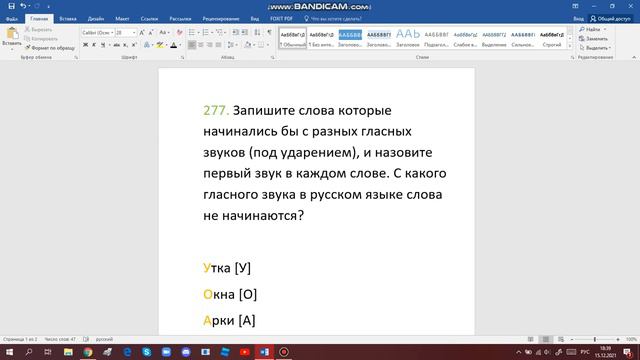The image size is (640, 360).
Task: Click the Share (Общий доступ) button
Action: pyautogui.click(x=610, y=19)
